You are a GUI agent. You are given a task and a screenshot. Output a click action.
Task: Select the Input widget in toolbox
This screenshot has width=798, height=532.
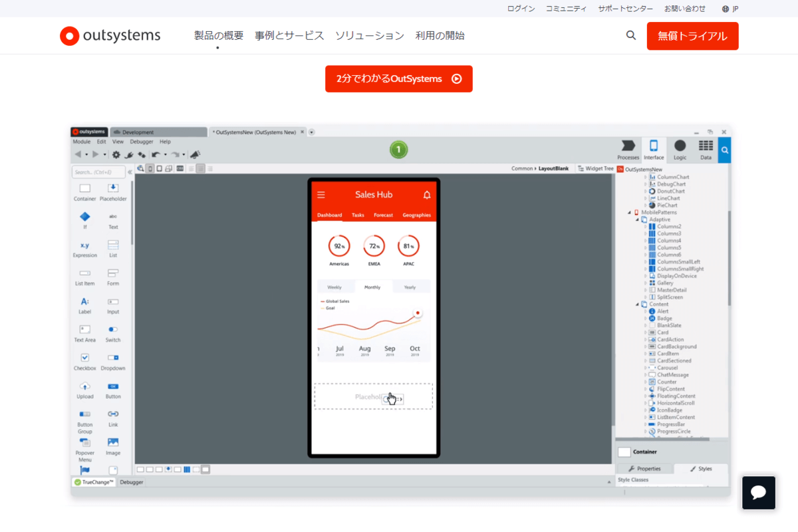(x=113, y=306)
